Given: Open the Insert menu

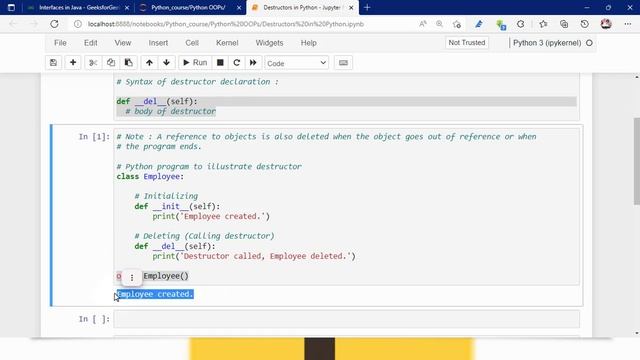Looking at the screenshot, I should [x=158, y=43].
